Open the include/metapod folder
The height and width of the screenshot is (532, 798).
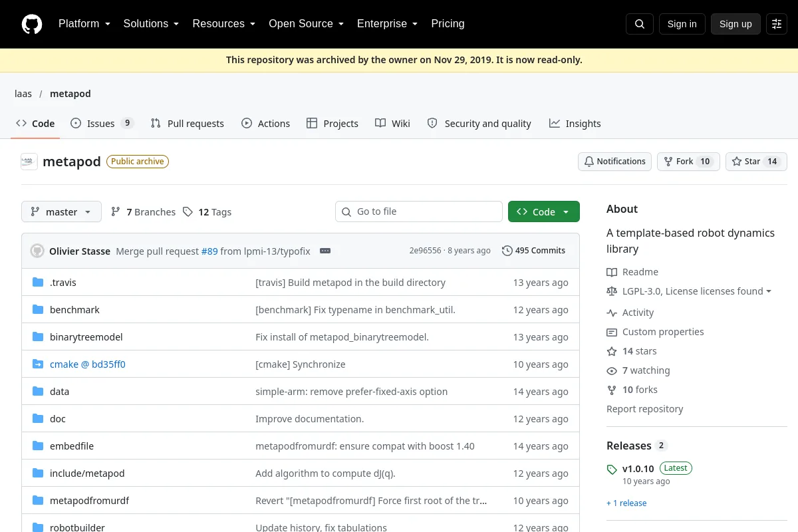click(x=87, y=473)
